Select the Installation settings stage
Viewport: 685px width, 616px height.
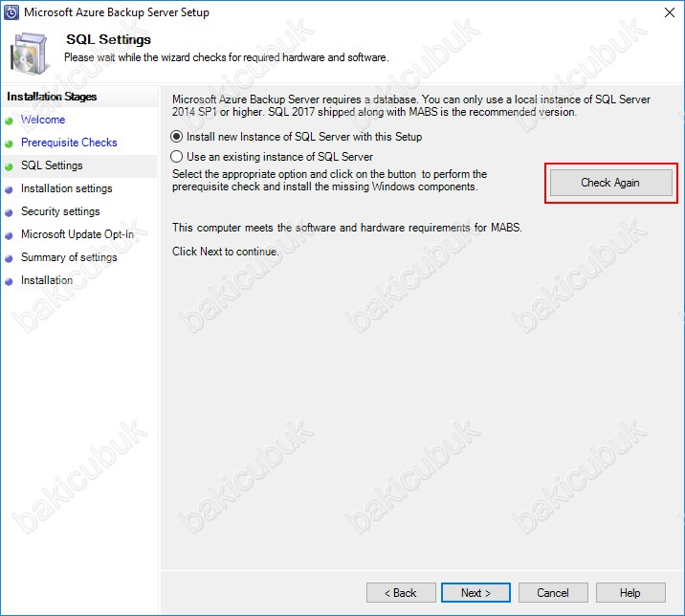point(66,188)
